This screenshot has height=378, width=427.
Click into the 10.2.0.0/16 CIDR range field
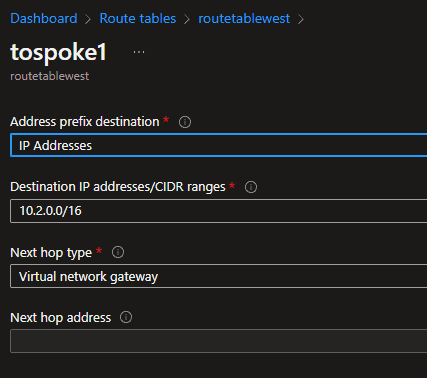[x=219, y=211]
